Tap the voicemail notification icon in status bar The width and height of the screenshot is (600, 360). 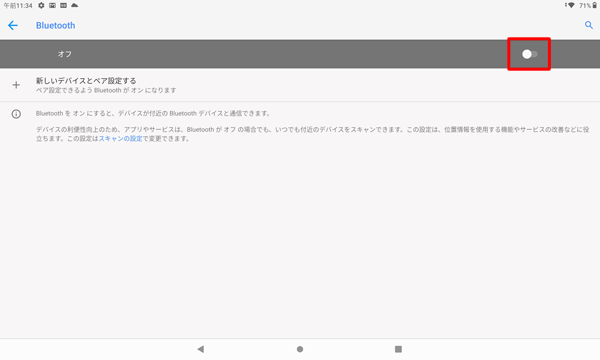pos(64,5)
